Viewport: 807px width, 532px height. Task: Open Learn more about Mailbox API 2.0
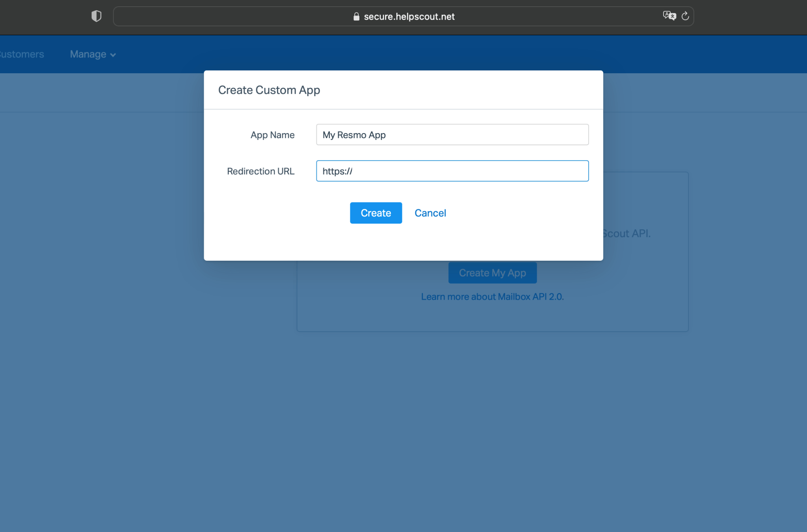(492, 297)
